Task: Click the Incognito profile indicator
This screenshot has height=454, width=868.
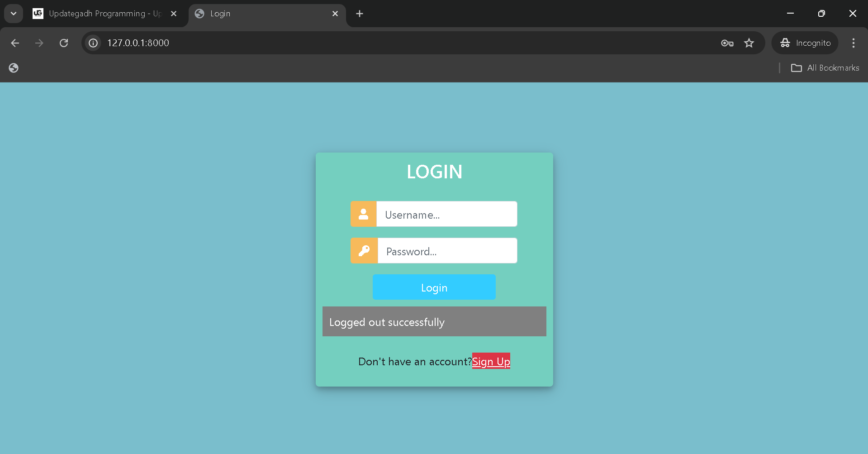Action: 805,43
